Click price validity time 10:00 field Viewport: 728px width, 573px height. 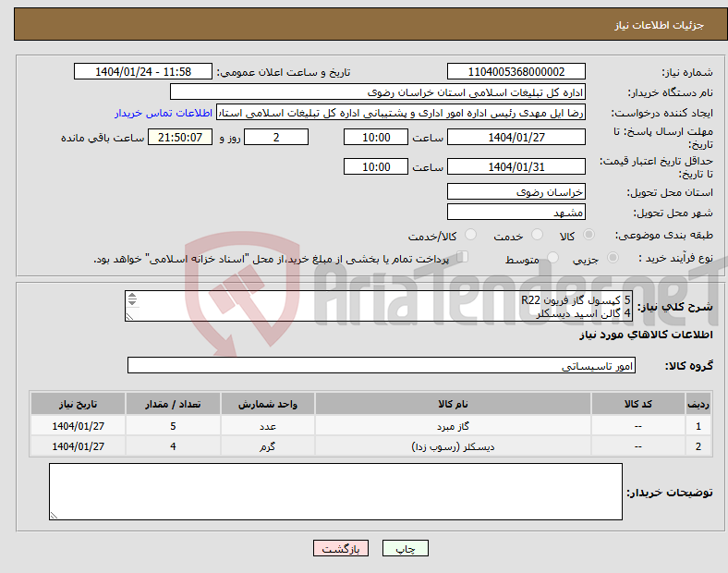(376, 166)
